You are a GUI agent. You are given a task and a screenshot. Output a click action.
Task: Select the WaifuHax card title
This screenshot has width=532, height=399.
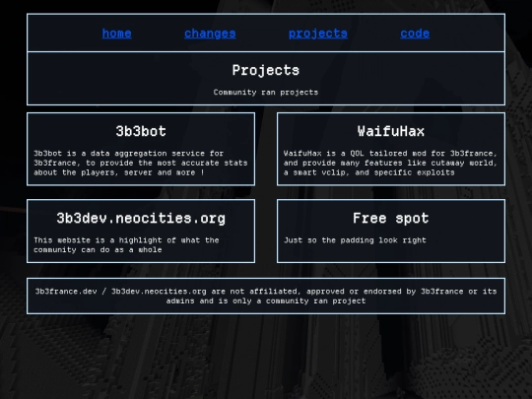[x=391, y=131]
